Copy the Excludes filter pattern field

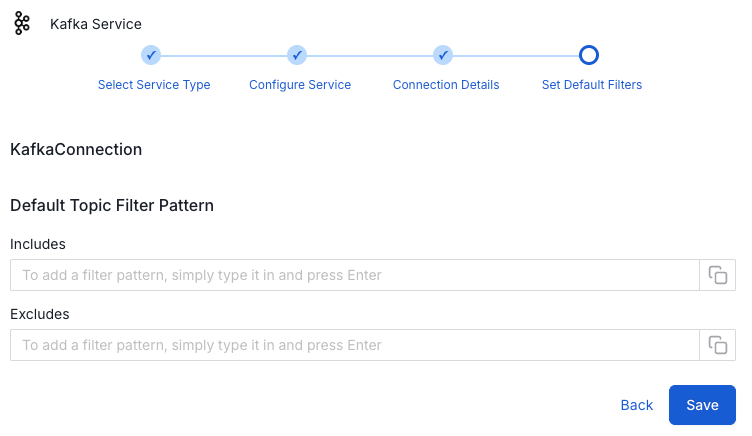coord(717,345)
